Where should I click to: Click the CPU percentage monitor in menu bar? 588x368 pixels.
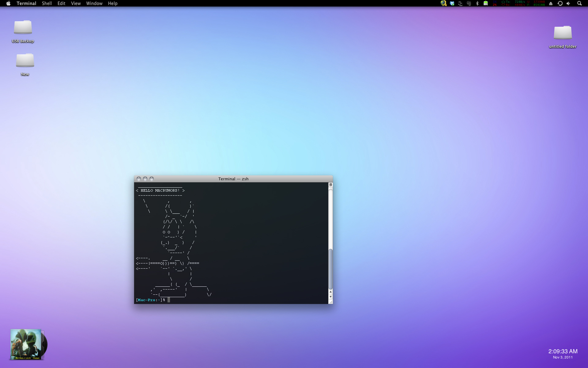click(x=495, y=3)
